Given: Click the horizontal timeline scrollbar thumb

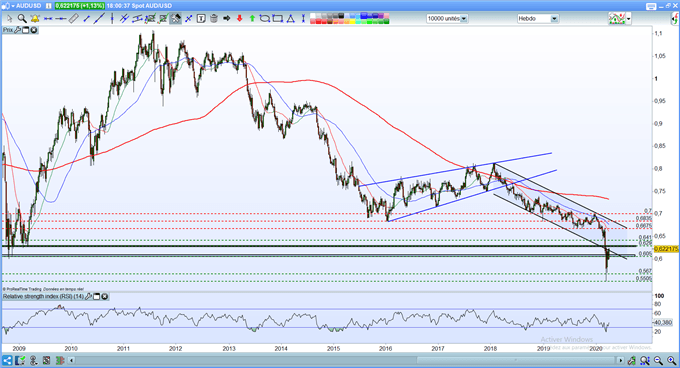Looking at the screenshot, I should [516, 360].
